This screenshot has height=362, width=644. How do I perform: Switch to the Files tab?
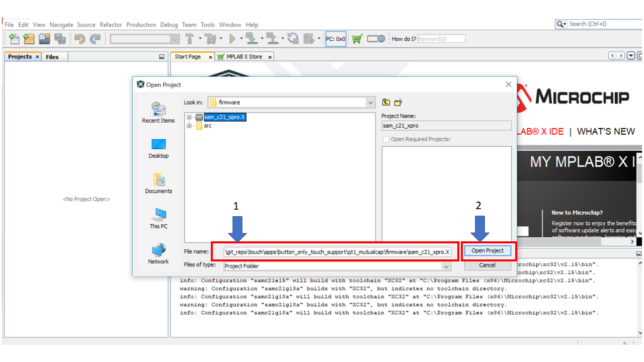pyautogui.click(x=52, y=57)
